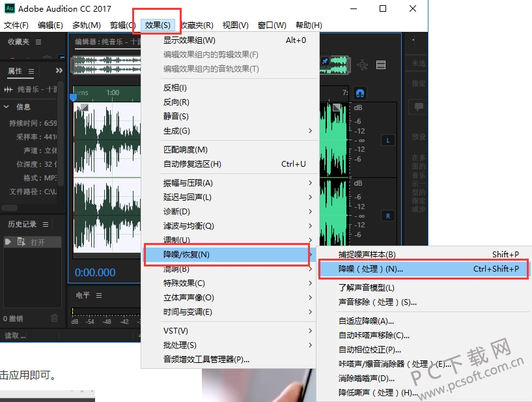Choose 自适应降噪(A)... entry

pyautogui.click(x=424, y=321)
